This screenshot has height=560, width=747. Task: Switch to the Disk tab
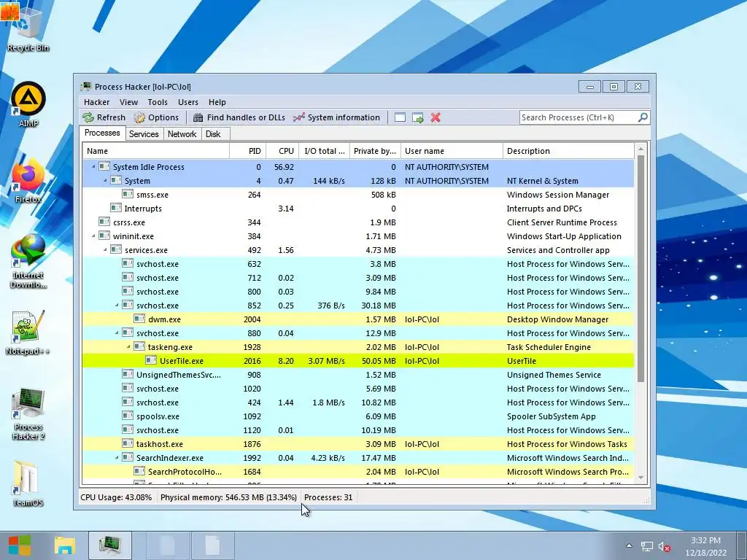click(x=214, y=134)
